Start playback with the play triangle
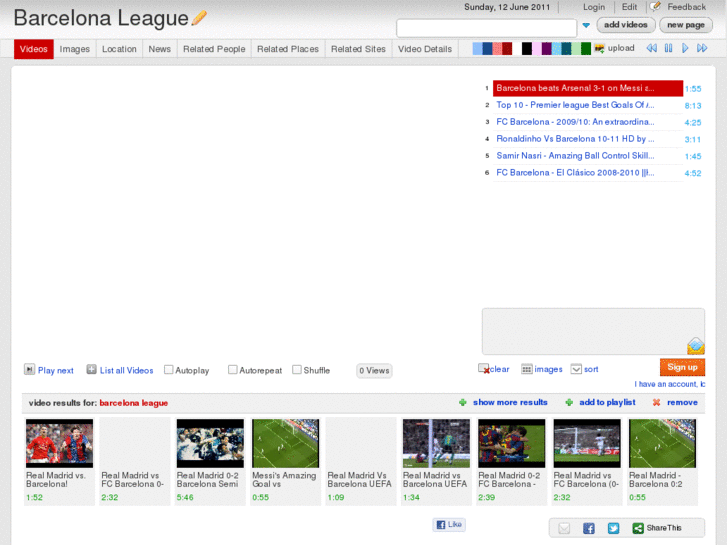727x545 pixels. point(685,48)
